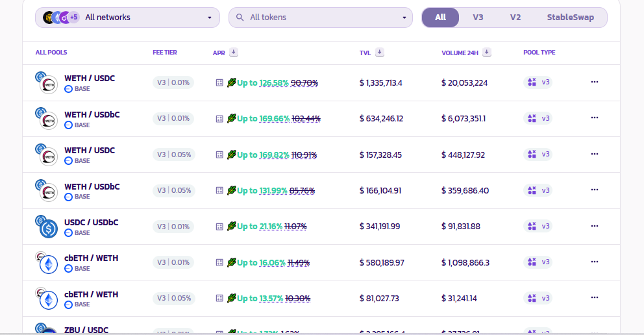Open more options for WETH / USDC 0.01% row
Screen dimensions: 644x335
594,82
